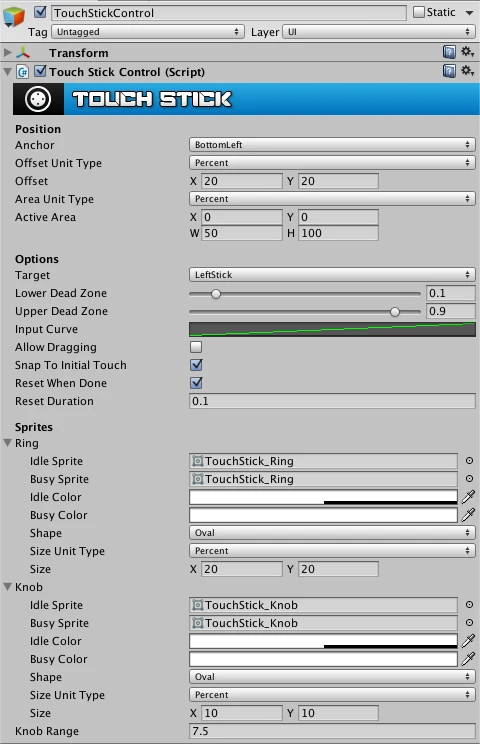Pick Ring Busy Color with eyedropper
Image resolution: width=480 pixels, height=744 pixels.
pyautogui.click(x=468, y=515)
